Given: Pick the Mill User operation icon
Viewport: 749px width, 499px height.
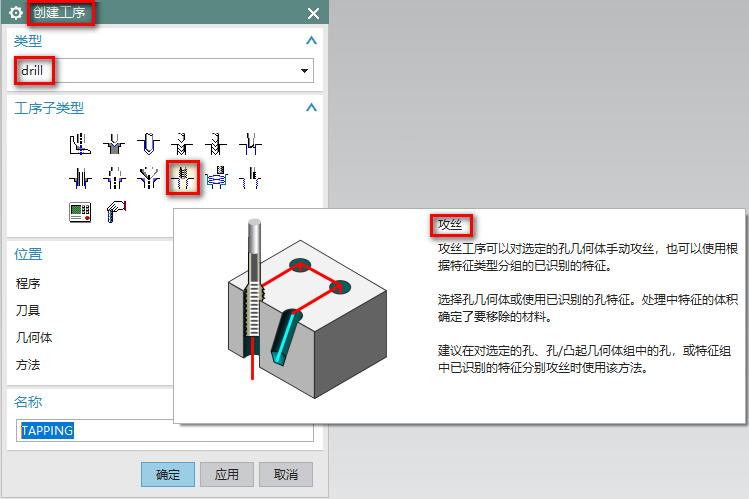Looking at the screenshot, I should click(116, 211).
